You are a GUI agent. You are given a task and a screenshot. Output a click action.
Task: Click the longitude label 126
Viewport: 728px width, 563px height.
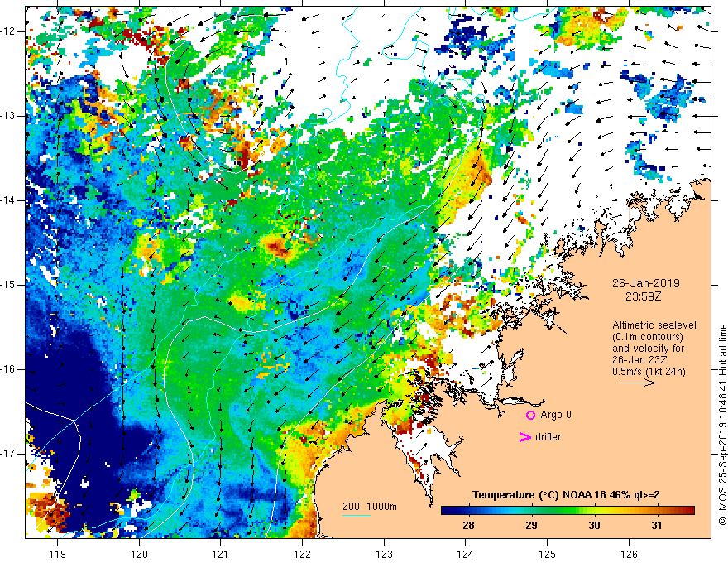629,554
